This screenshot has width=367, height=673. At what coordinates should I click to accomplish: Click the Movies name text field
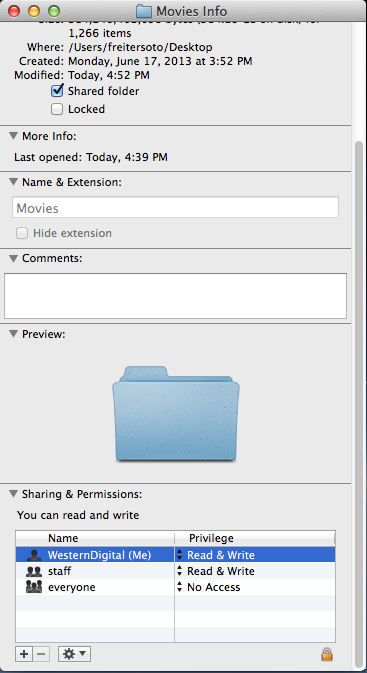pos(175,208)
